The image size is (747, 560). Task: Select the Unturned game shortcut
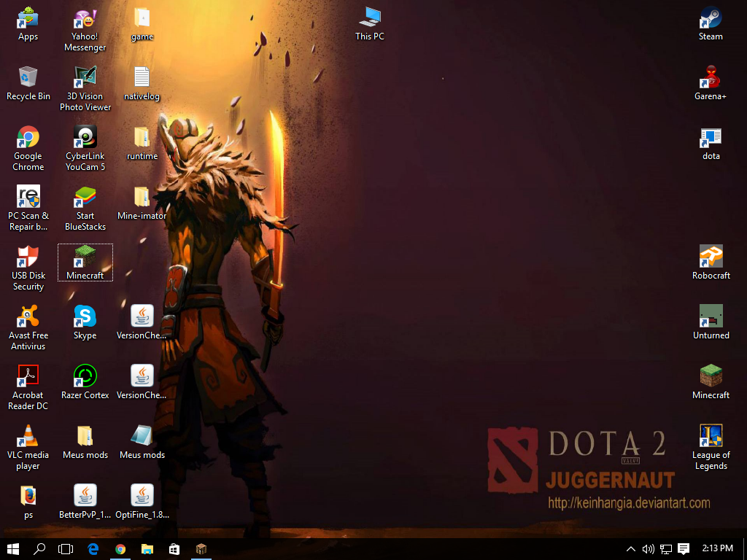(711, 323)
